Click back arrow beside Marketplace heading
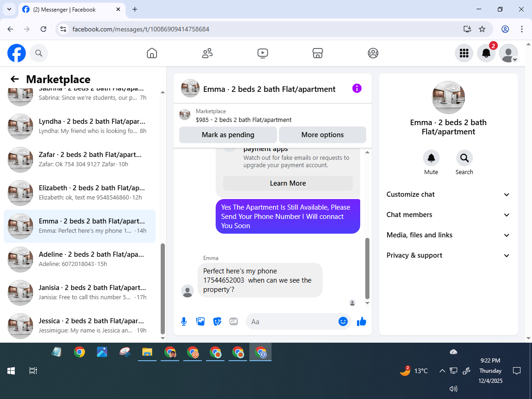This screenshot has width=532, height=399. 15,79
